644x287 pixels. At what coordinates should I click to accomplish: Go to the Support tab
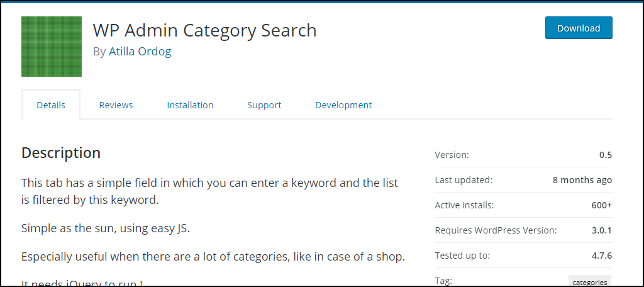pos(264,105)
